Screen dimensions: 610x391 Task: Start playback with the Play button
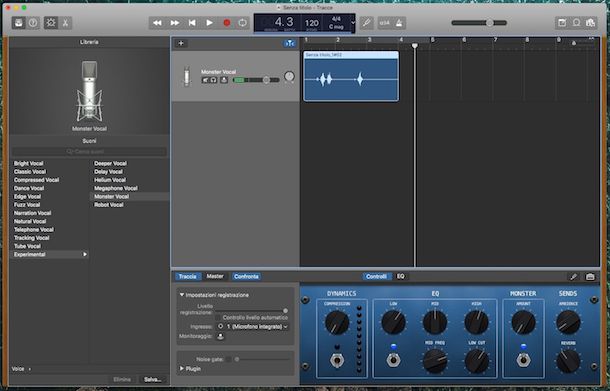(x=209, y=23)
